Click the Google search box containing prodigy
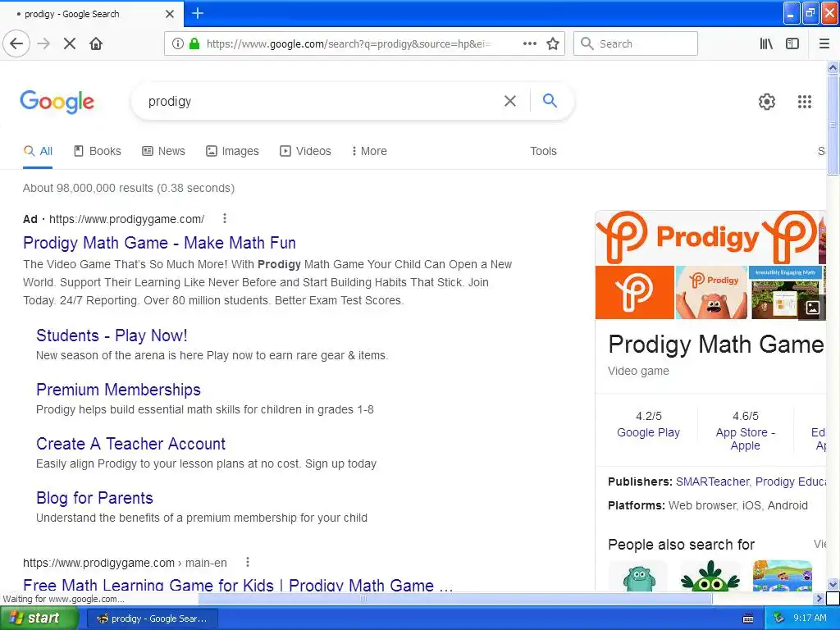Screen dimensions: 840x630 [322, 101]
